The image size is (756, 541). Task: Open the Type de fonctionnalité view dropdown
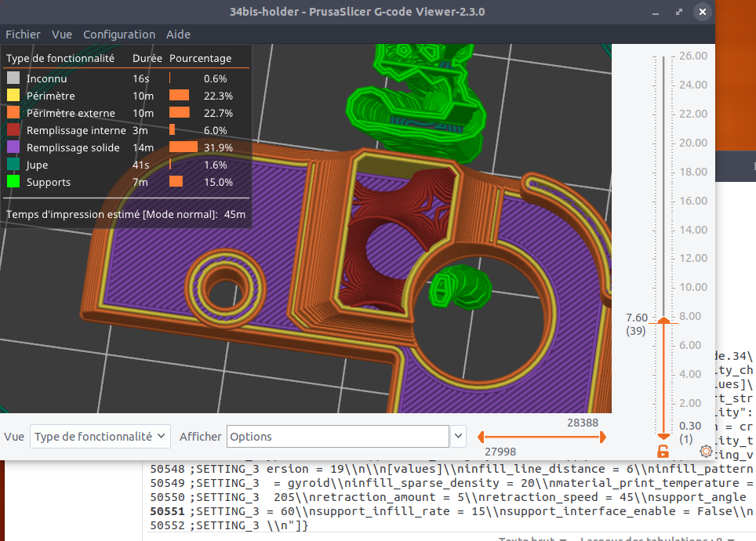100,437
